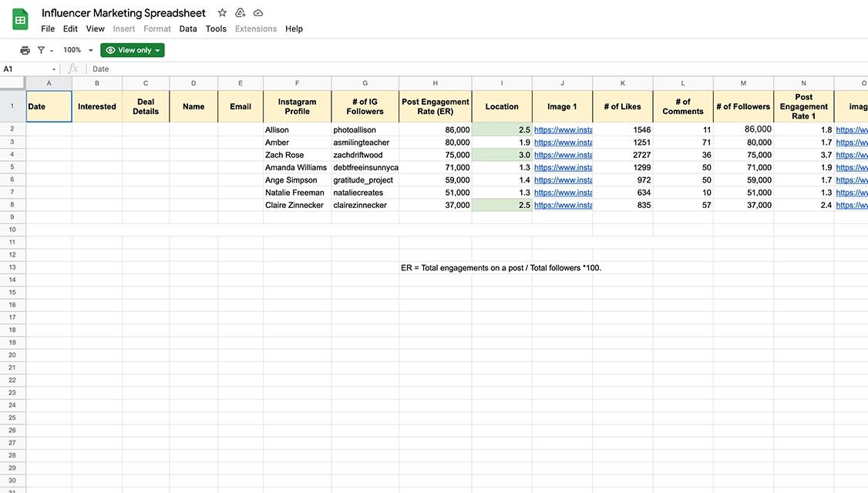Open the filter views dropdown arrow
868x493 pixels.
51,49
